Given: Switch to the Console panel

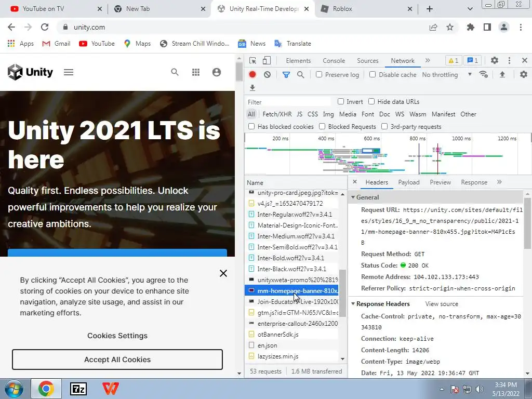Looking at the screenshot, I should click(x=334, y=61).
